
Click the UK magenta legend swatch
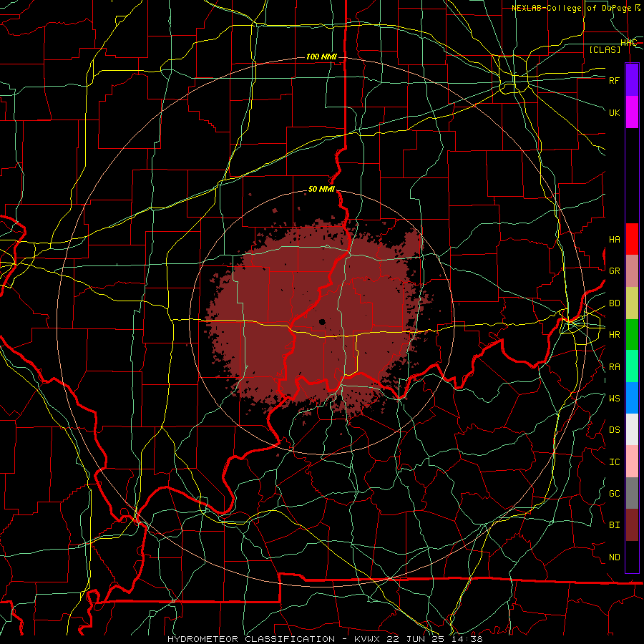(x=632, y=112)
